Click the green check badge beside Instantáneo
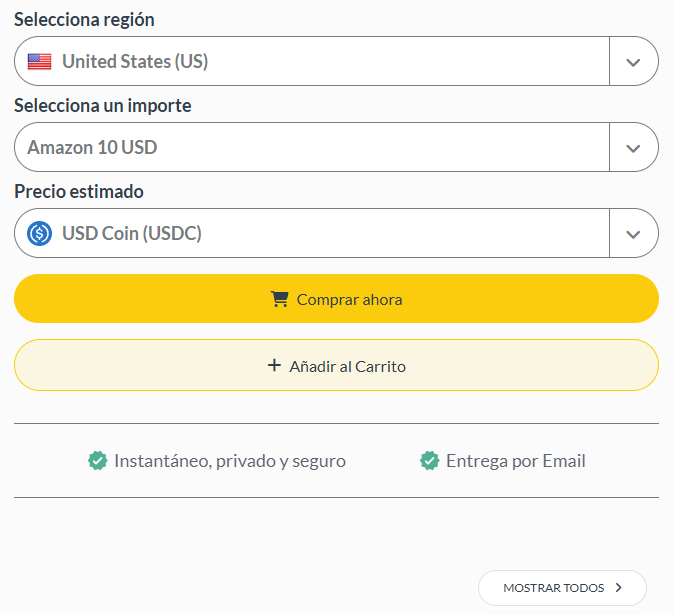The width and height of the screenshot is (674, 615). coord(98,461)
